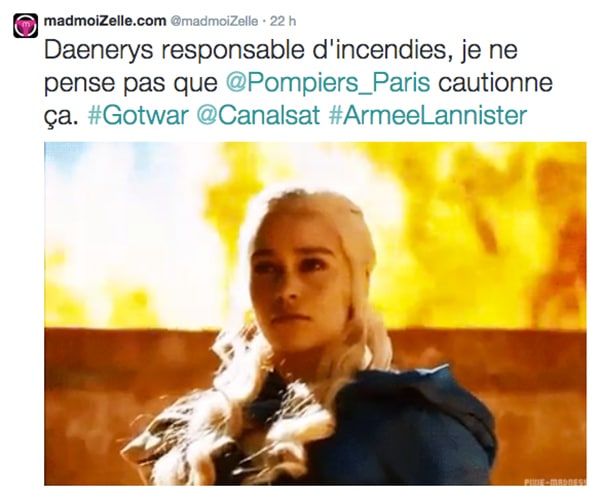Visit the @madmoiZelle handle link
600x493 pixels.
click(x=214, y=21)
